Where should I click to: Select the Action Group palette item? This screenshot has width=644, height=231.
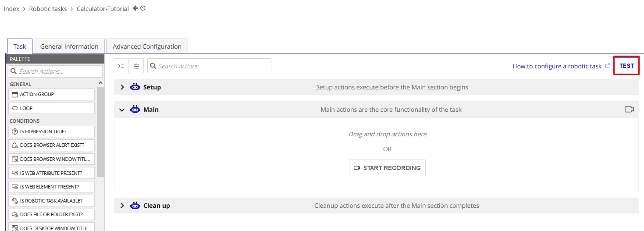[x=51, y=94]
